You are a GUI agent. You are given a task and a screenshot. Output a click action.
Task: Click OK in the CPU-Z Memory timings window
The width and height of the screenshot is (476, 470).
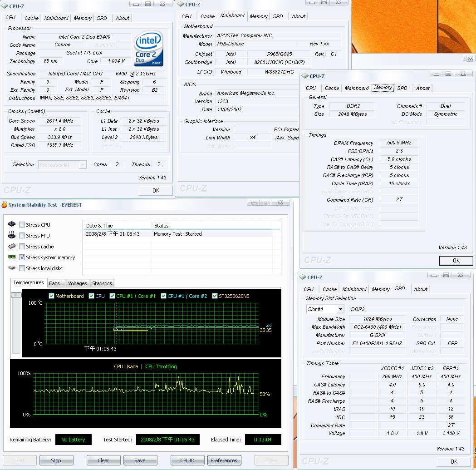(456, 260)
